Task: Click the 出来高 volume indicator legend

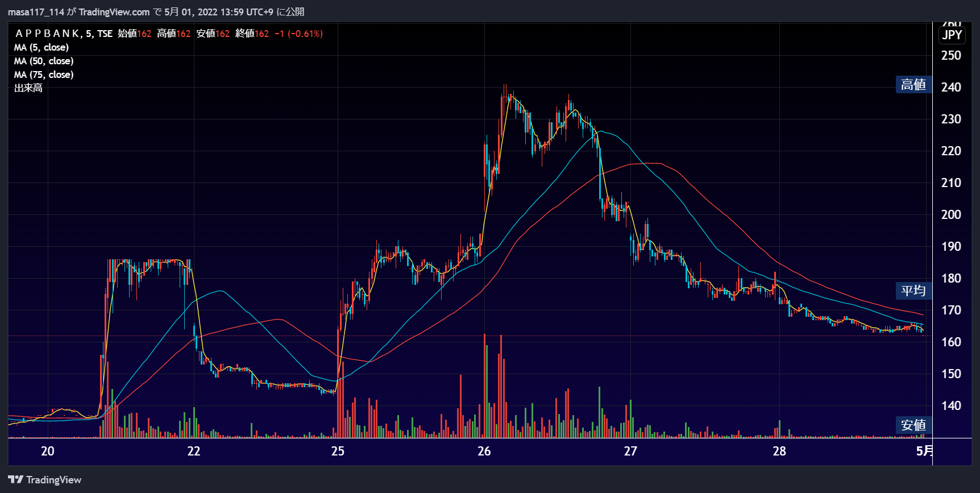Action: [28, 88]
